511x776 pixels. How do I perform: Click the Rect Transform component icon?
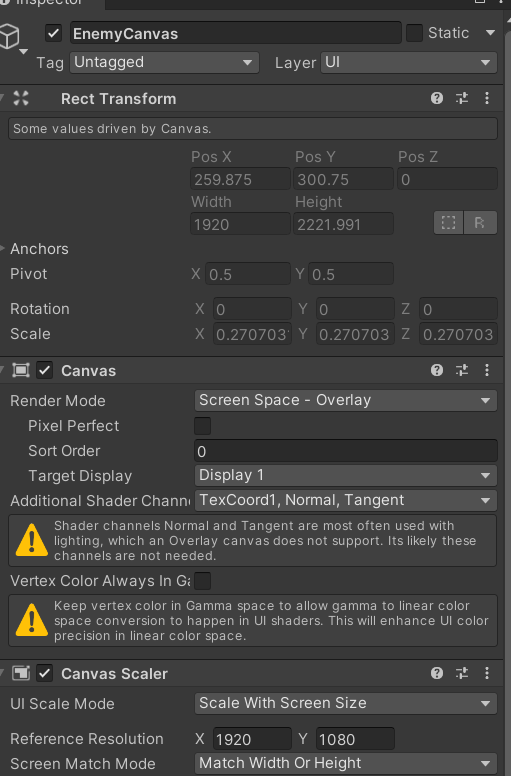coord(21,98)
